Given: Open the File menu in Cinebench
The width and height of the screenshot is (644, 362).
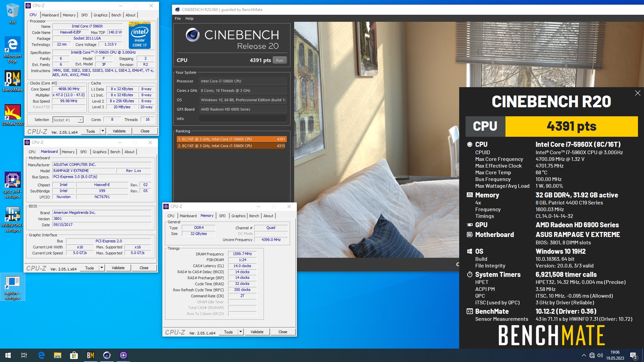Looking at the screenshot, I should click(178, 18).
